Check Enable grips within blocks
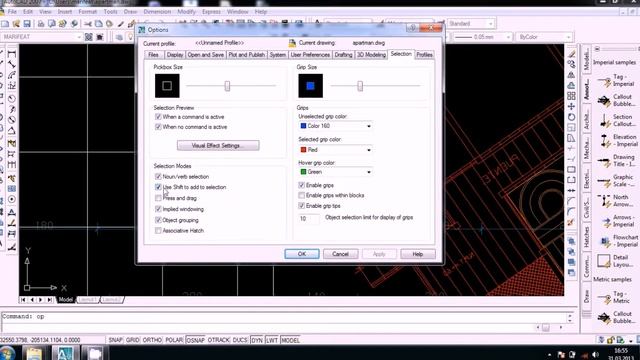640x360 pixels. pyautogui.click(x=302, y=196)
